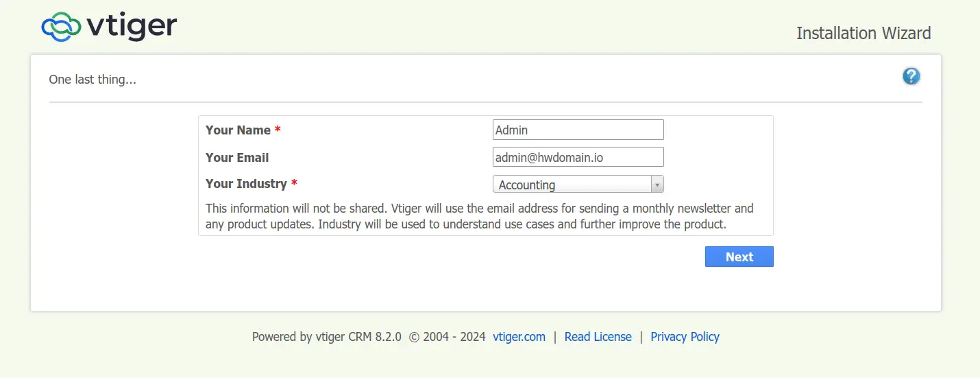The image size is (980, 378).
Task: View the Privacy Policy link
Action: [685, 337]
